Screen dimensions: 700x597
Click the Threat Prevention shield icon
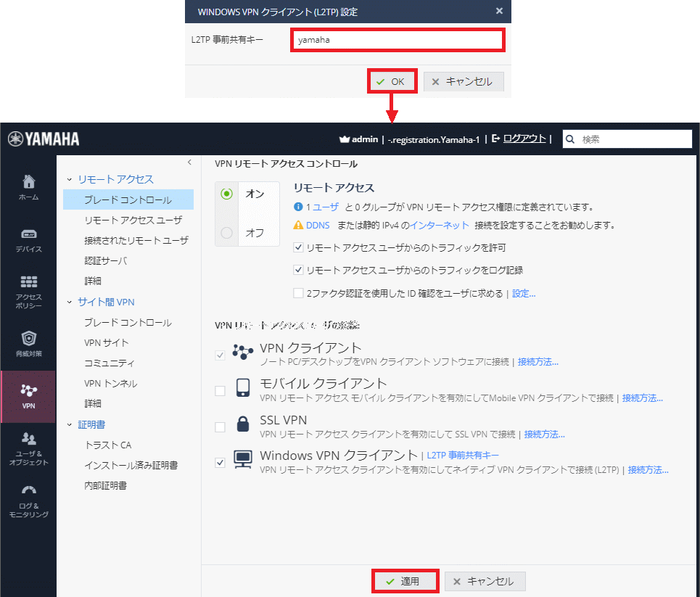[28, 338]
